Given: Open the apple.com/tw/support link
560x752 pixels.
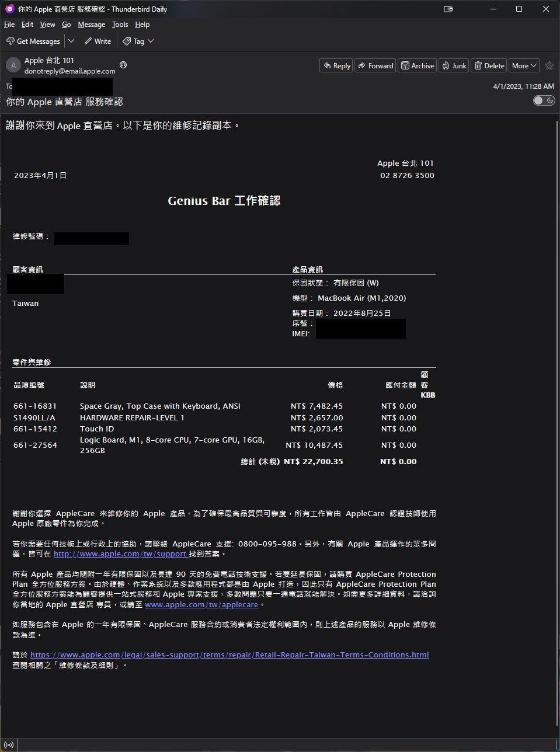Looking at the screenshot, I should (x=120, y=554).
